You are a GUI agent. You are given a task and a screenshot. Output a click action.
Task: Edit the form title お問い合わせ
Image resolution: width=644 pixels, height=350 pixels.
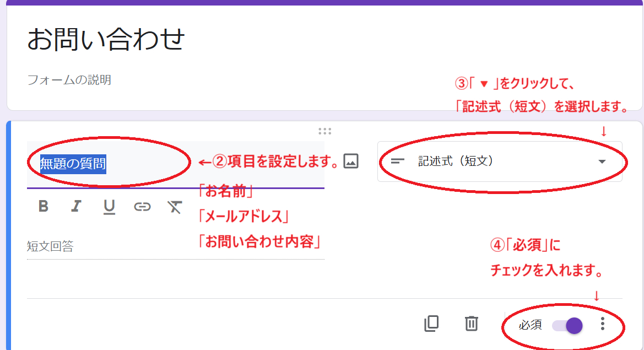pos(106,39)
